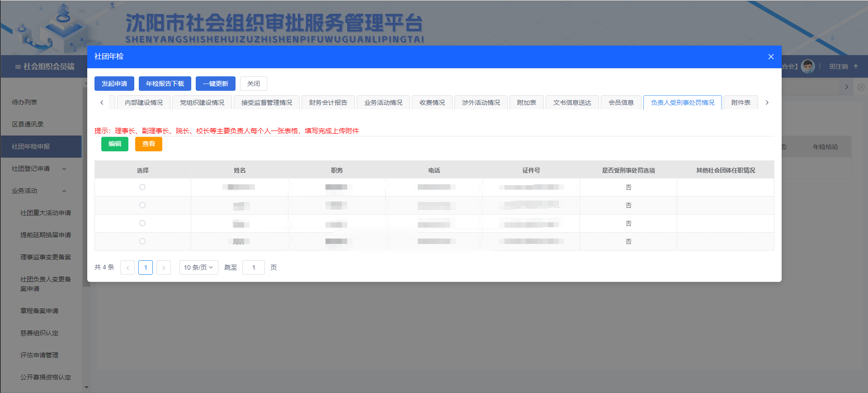Viewport: 868px width, 393px height.
Task: Switch to the 财务会计报告 tab
Action: (x=328, y=103)
